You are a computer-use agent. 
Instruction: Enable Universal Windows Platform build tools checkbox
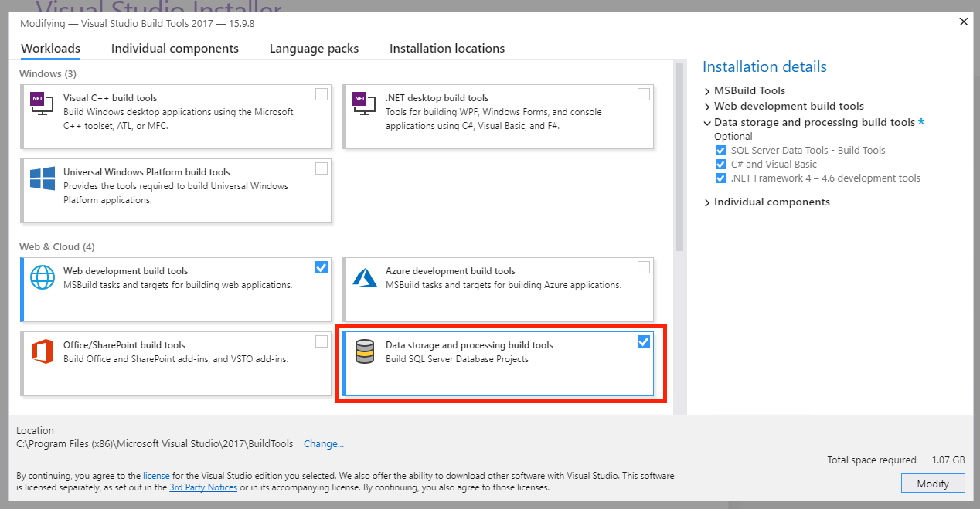click(x=322, y=168)
